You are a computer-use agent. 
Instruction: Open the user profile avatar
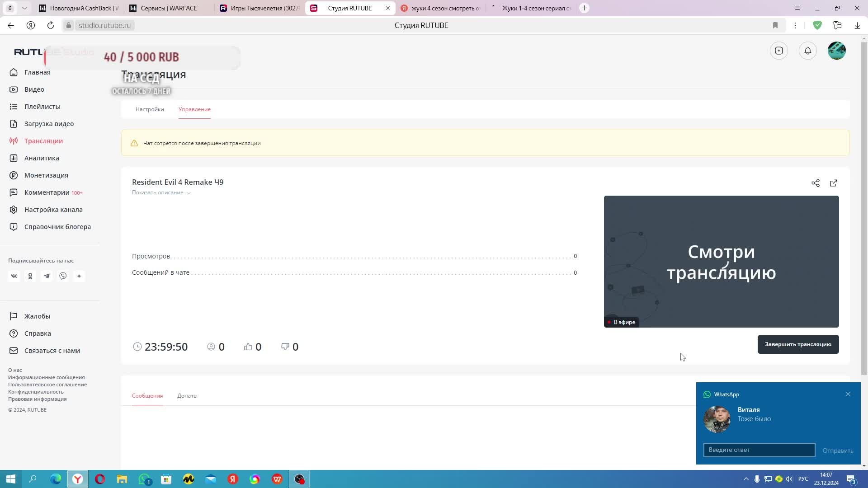[x=837, y=51]
